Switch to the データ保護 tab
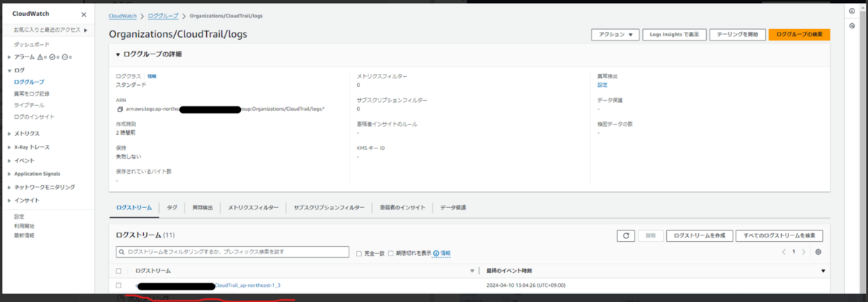This screenshot has height=302, width=868. point(453,207)
